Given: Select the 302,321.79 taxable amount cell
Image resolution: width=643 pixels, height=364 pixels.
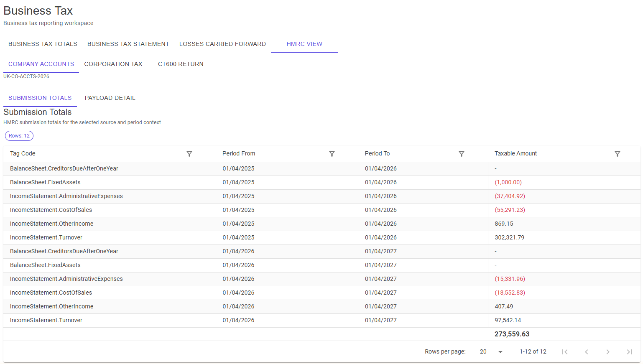Looking at the screenshot, I should 564,238.
